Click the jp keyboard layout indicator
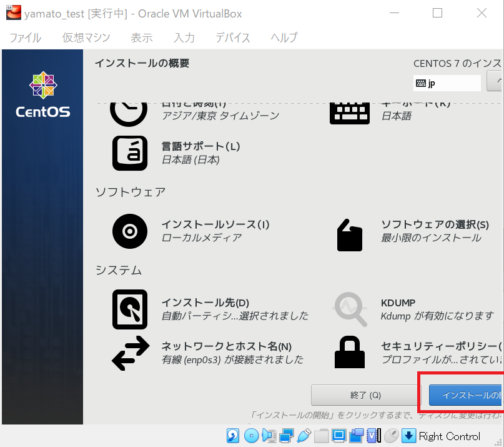 point(447,83)
